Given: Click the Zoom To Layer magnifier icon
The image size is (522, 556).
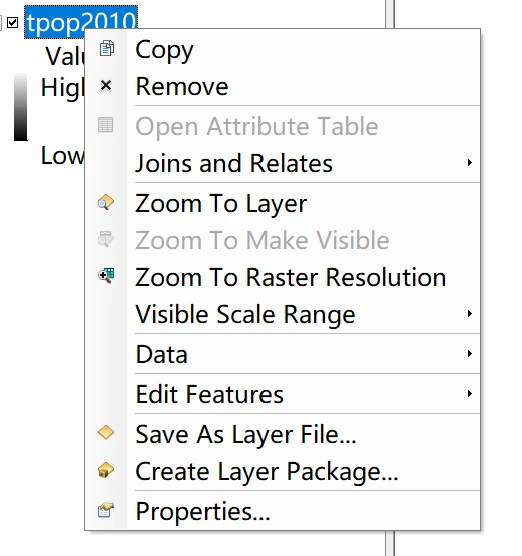Looking at the screenshot, I should coord(106,202).
